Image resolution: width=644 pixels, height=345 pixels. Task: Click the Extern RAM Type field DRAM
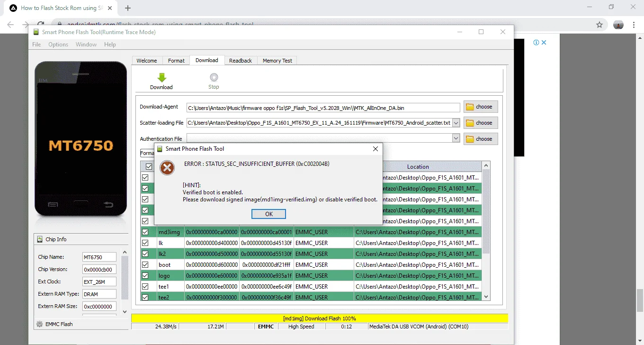coord(99,294)
